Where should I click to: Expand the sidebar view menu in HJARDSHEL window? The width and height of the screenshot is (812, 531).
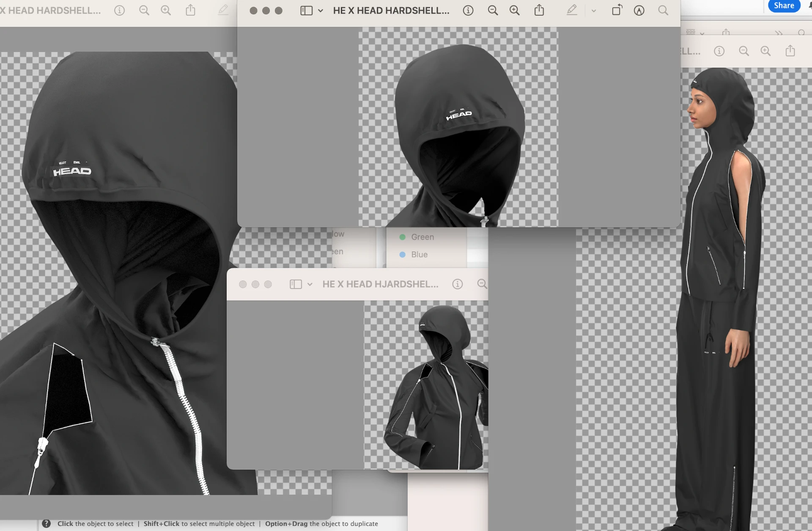tap(310, 284)
